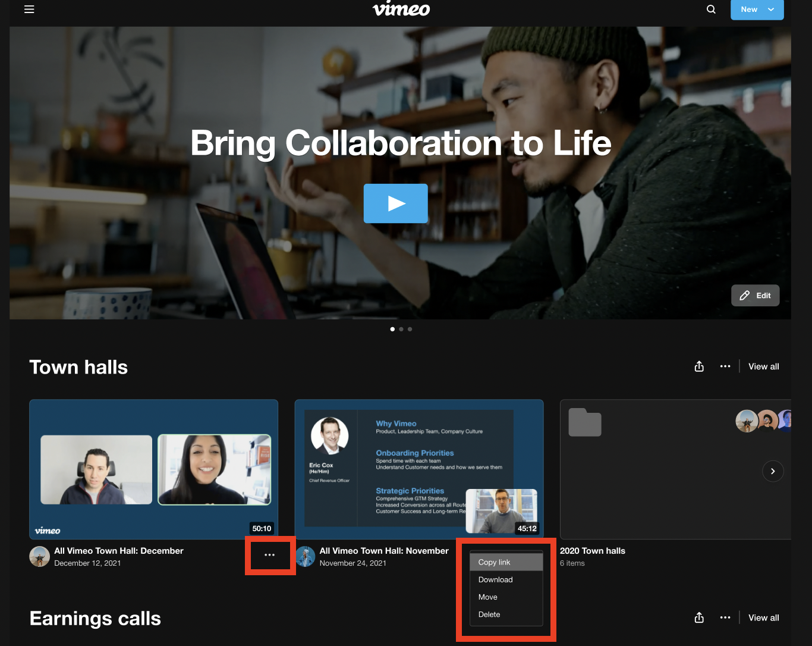Select the second carousel dot

tap(401, 329)
